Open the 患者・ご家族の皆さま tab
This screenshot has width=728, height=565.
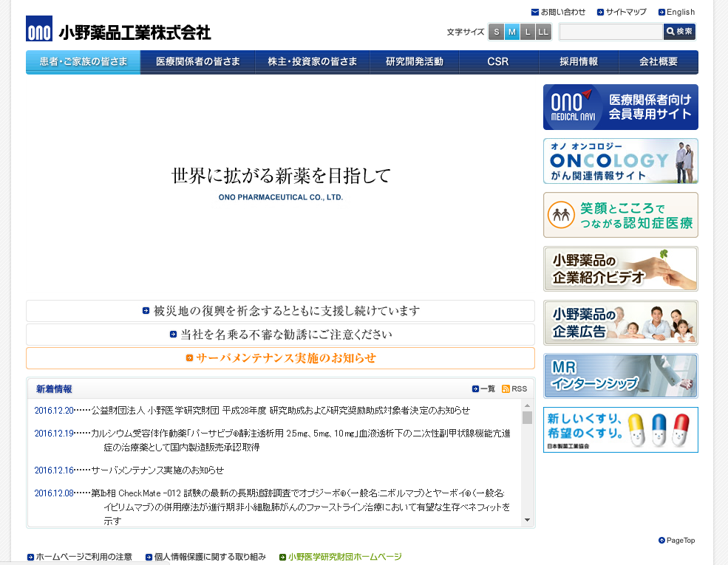[x=83, y=62]
